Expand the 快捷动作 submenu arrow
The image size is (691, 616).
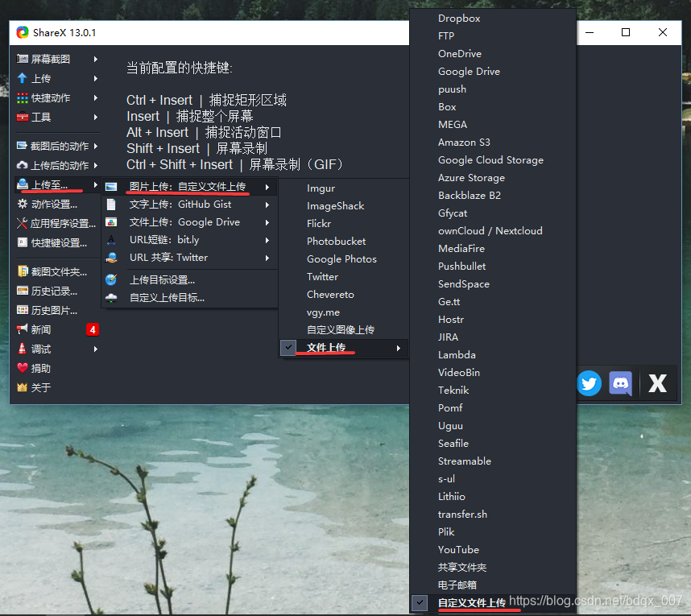pos(96,97)
